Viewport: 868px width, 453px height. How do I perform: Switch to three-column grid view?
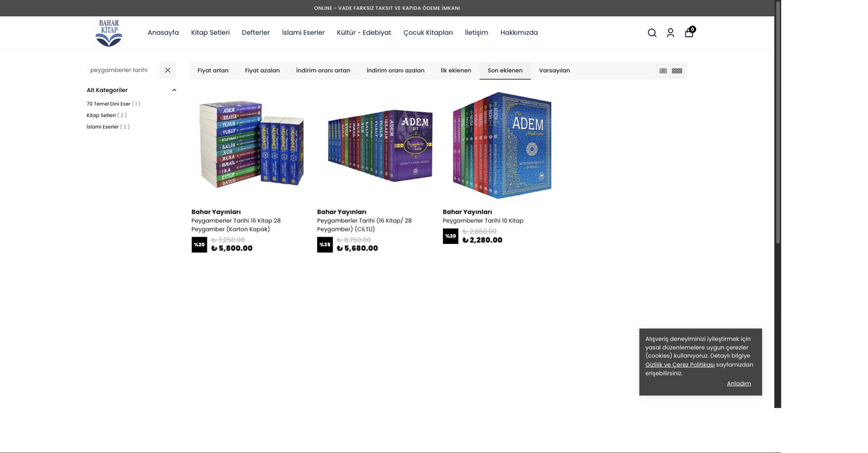tap(663, 70)
